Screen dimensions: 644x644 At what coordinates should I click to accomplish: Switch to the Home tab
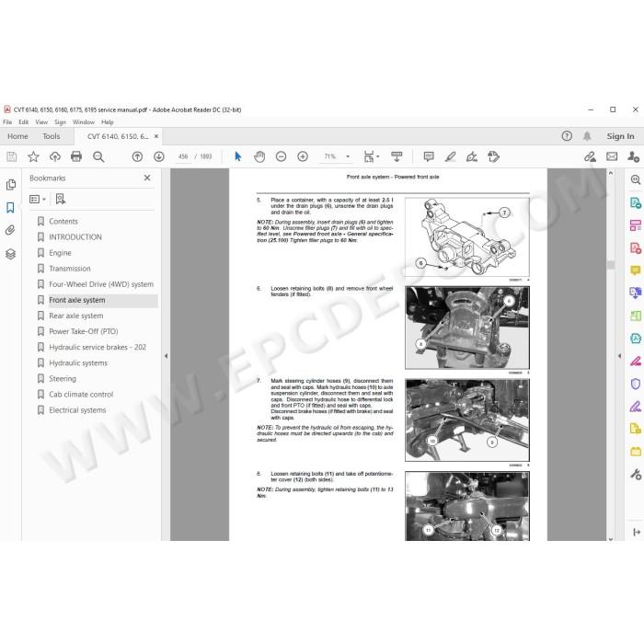[17, 136]
